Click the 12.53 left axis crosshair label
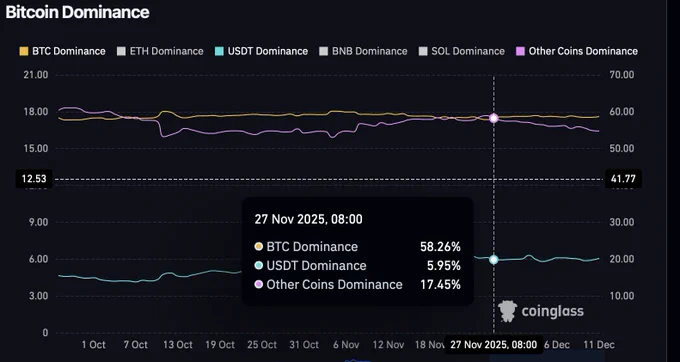The height and width of the screenshot is (362, 680). pyautogui.click(x=34, y=179)
